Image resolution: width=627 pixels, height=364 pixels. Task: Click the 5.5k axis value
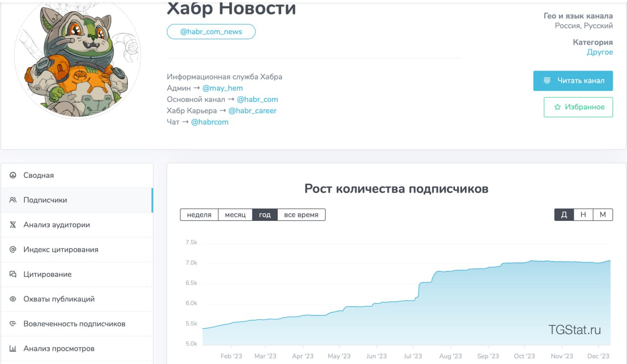[x=192, y=324]
